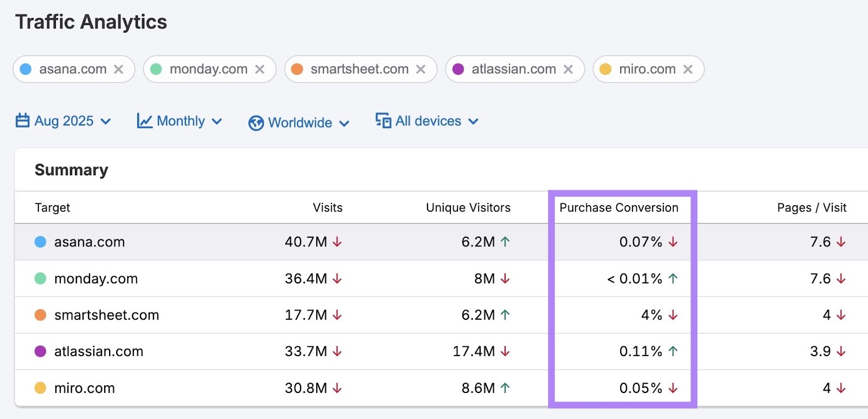Click the devices icon beside All devices
Screen dimensions: 868x419
point(383,120)
